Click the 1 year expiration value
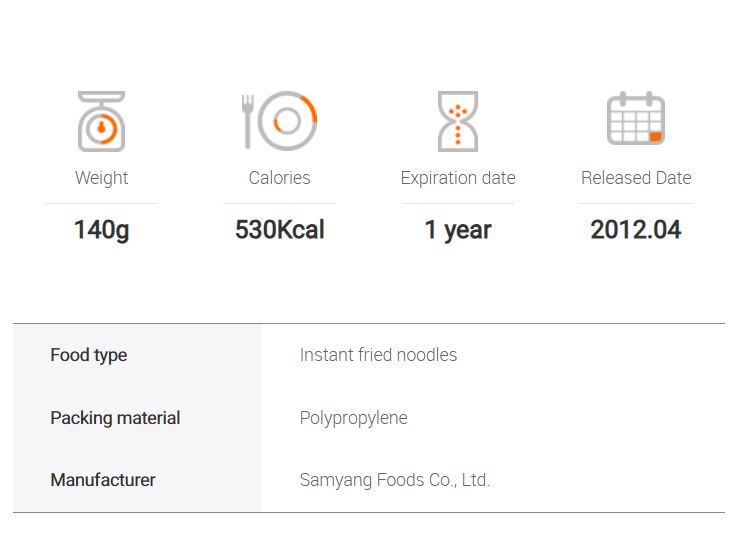Image resolution: width=747 pixels, height=545 pixels. click(458, 231)
